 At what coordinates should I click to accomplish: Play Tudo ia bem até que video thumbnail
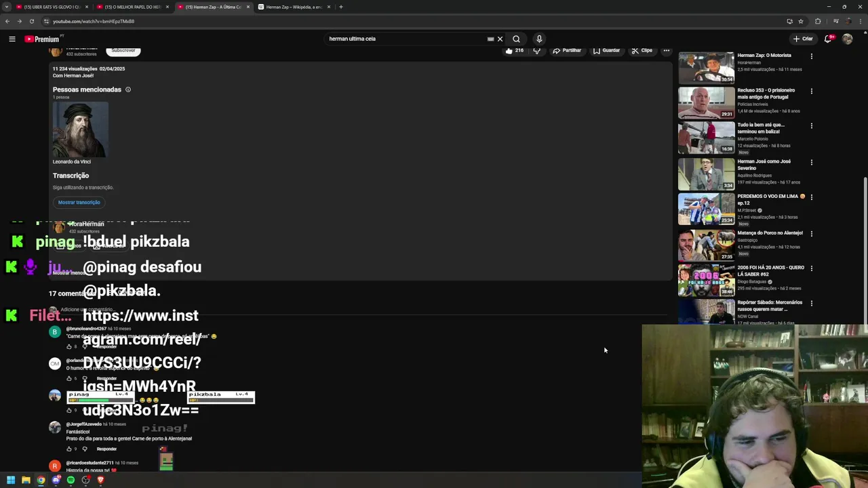point(706,137)
